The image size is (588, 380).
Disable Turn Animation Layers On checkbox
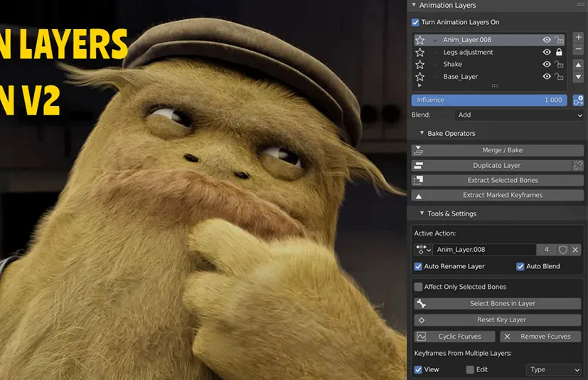416,23
